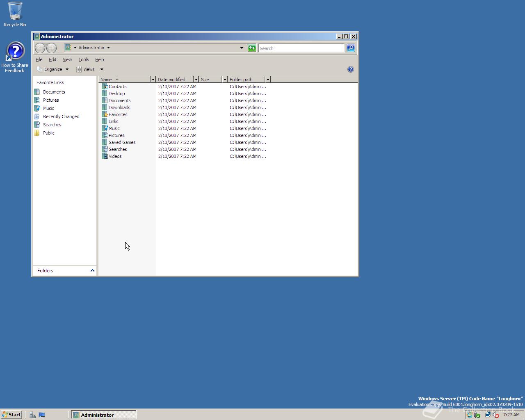Sort by the Folder path column header
This screenshot has height=420, width=525.
(247, 80)
